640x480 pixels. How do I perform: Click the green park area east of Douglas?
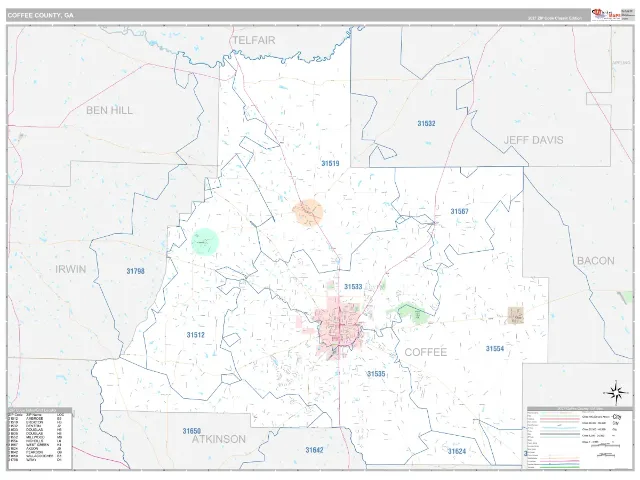click(410, 313)
